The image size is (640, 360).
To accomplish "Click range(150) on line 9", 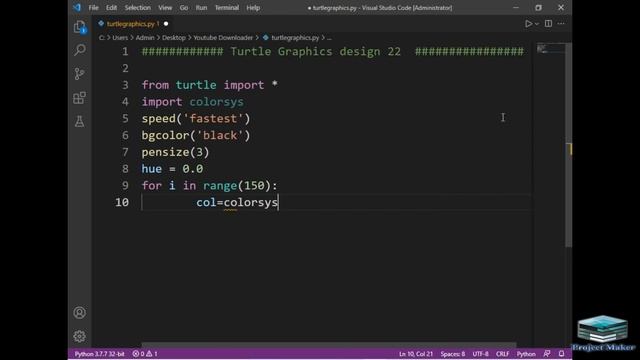I will coord(237,186).
